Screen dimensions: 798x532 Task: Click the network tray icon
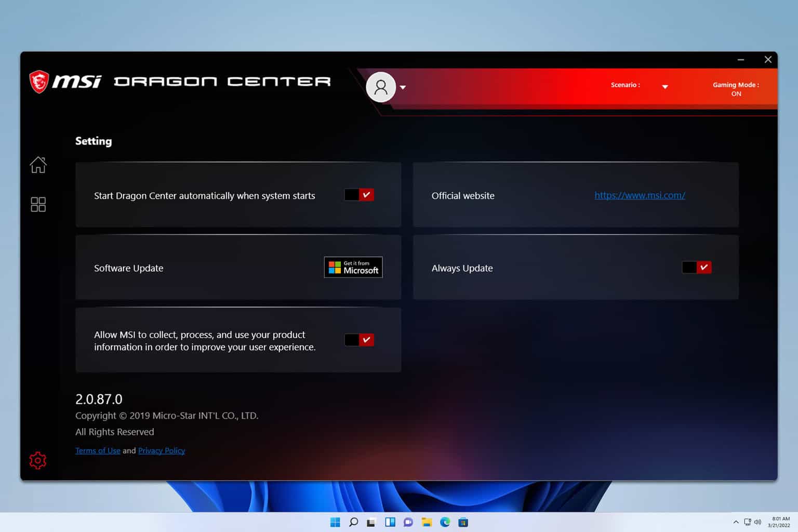point(748,522)
